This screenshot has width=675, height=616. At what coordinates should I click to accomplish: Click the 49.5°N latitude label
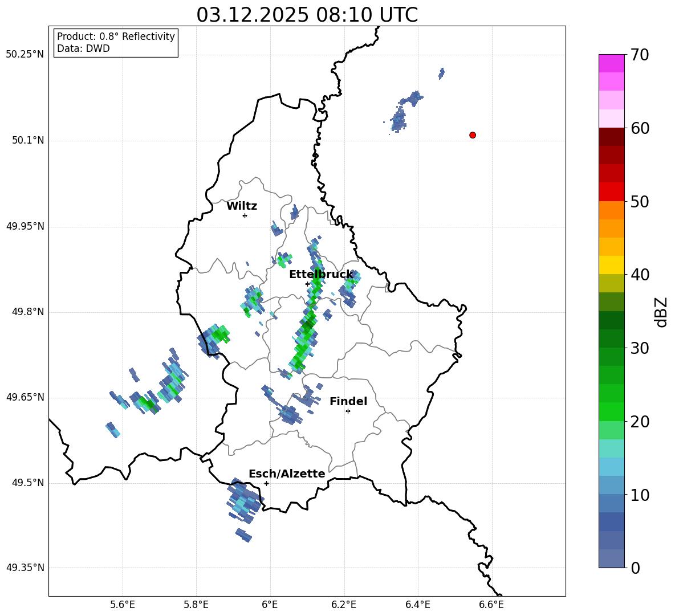coord(28,483)
